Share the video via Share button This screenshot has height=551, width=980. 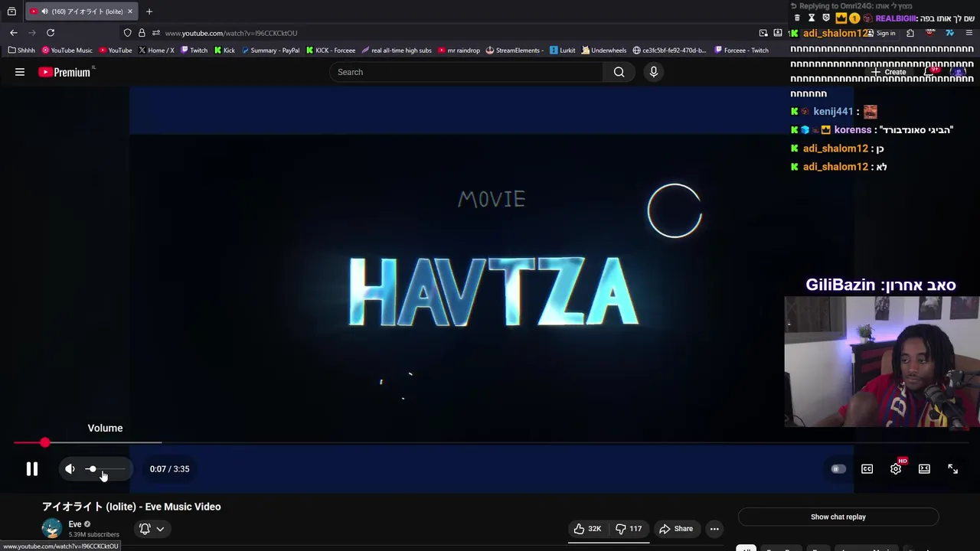point(676,529)
